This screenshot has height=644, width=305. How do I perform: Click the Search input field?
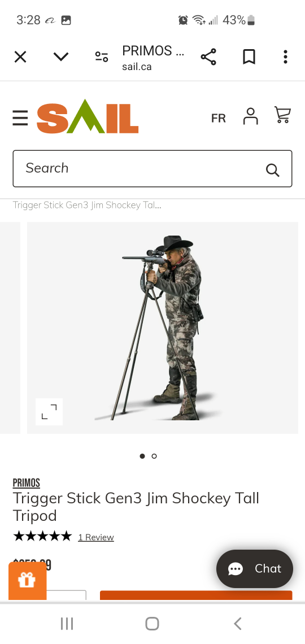click(152, 168)
